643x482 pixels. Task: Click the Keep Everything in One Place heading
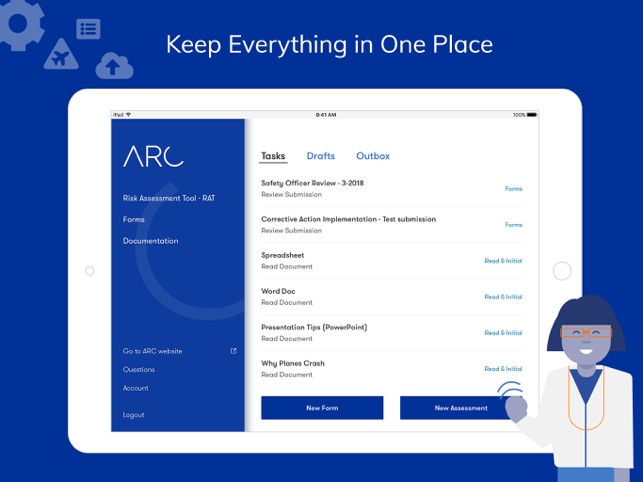(329, 44)
